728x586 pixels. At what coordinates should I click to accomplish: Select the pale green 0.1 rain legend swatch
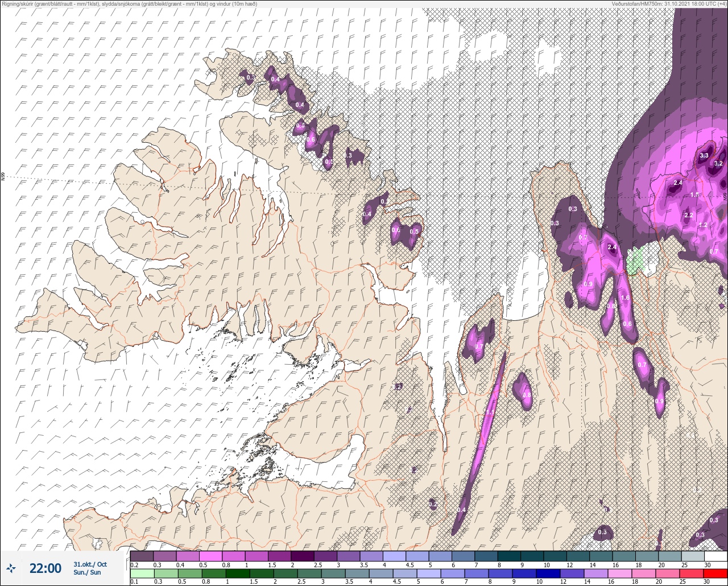[x=142, y=573]
